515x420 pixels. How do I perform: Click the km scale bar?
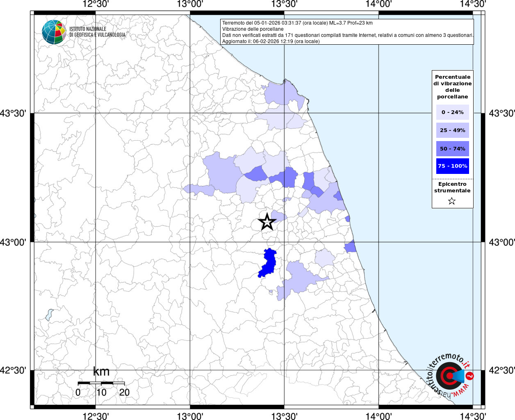point(101,383)
